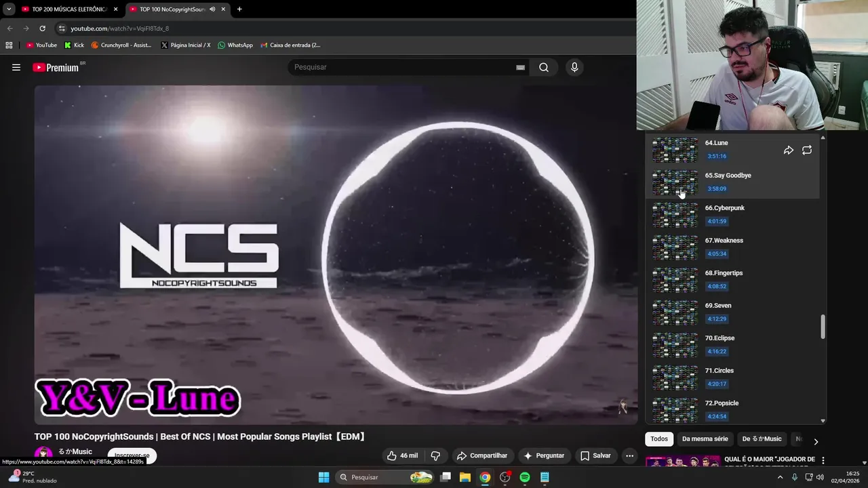Click the 67.Weakness chapter thumbnail

pyautogui.click(x=675, y=248)
